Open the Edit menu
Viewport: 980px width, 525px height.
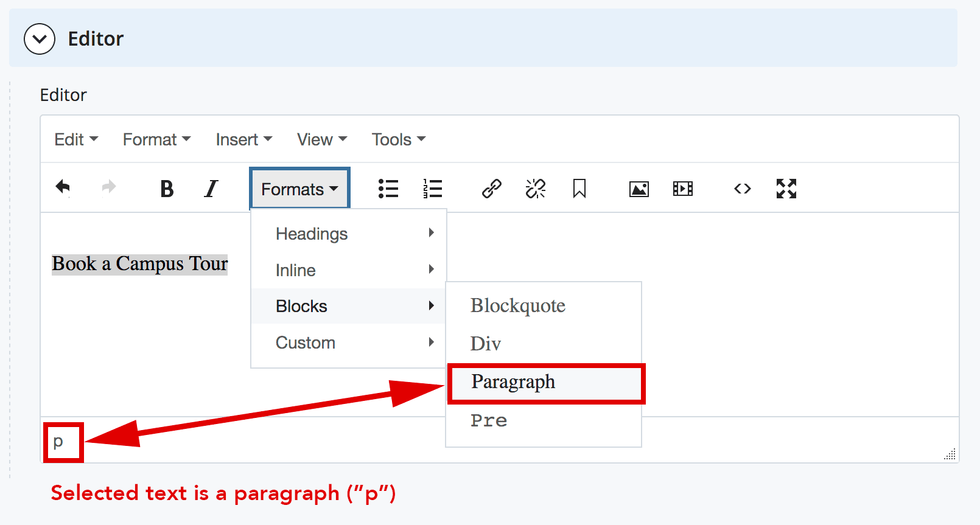76,139
